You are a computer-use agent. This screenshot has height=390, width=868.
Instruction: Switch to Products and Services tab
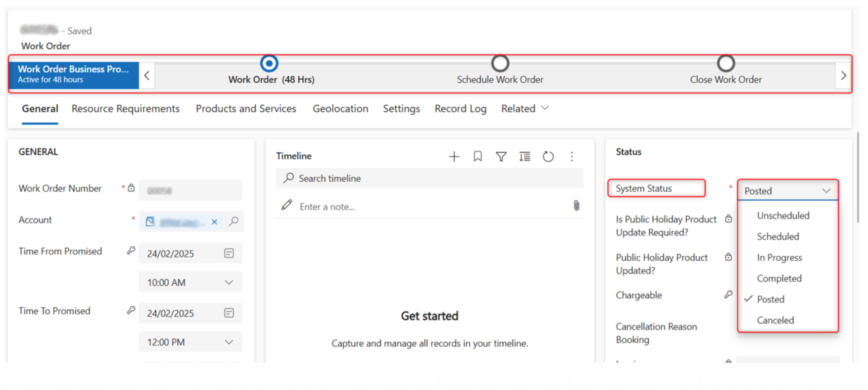click(x=246, y=108)
